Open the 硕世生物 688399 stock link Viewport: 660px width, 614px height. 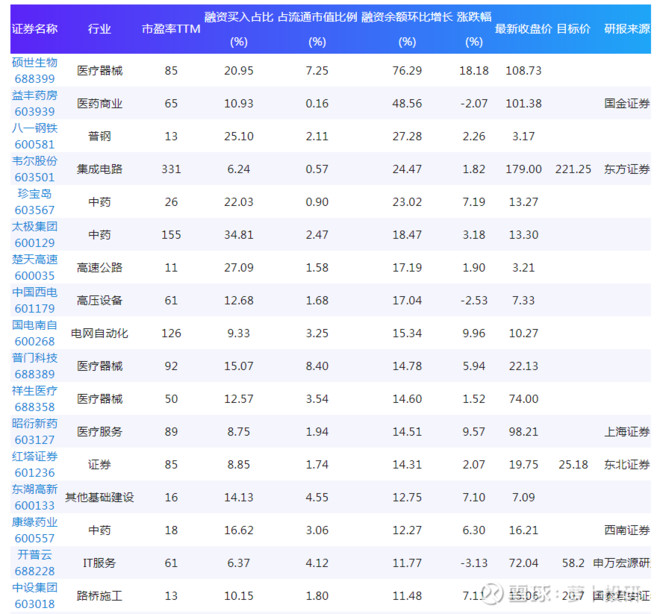(x=34, y=70)
